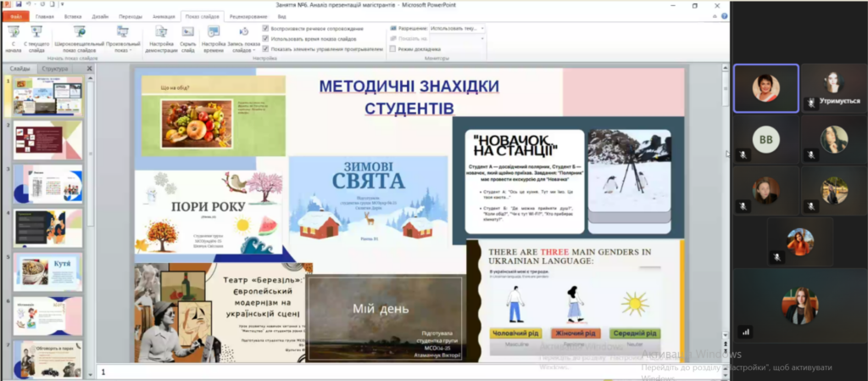Select the Слайды pane tab
The height and width of the screenshot is (381, 868).
[x=20, y=69]
